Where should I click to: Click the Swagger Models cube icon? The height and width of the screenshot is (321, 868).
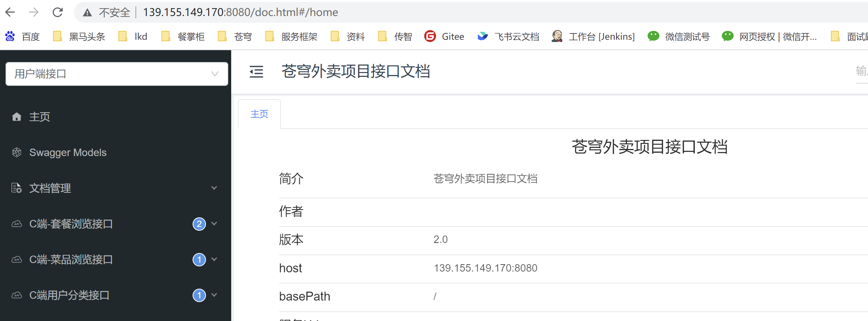point(17,153)
